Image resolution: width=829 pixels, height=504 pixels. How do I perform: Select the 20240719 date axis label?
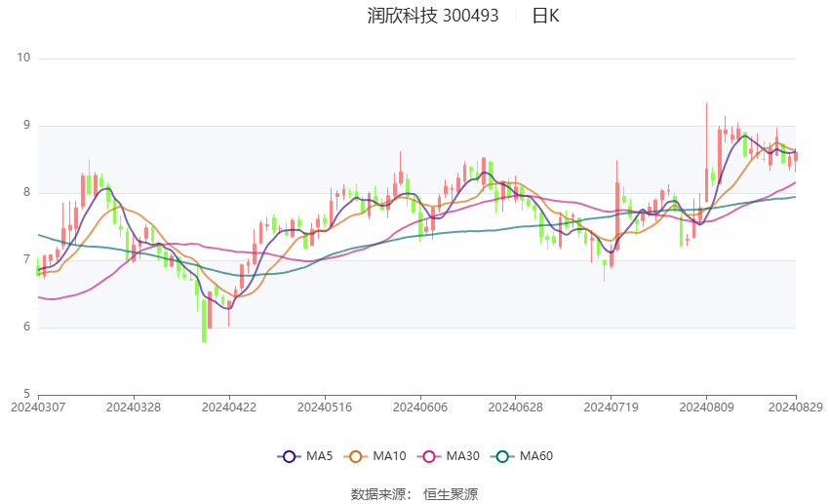click(x=611, y=407)
